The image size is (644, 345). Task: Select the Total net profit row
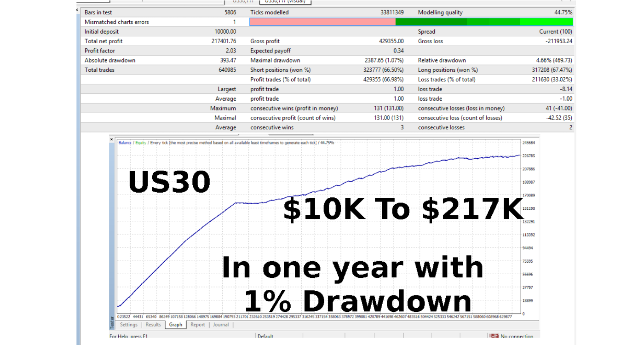point(103,41)
